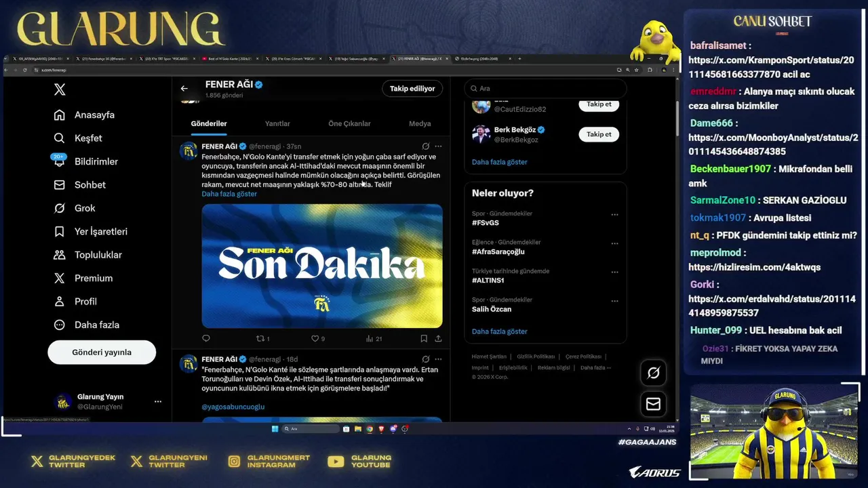This screenshot has width=868, height=488.
Task: Open more options for #FSvGS trend
Action: 614,215
